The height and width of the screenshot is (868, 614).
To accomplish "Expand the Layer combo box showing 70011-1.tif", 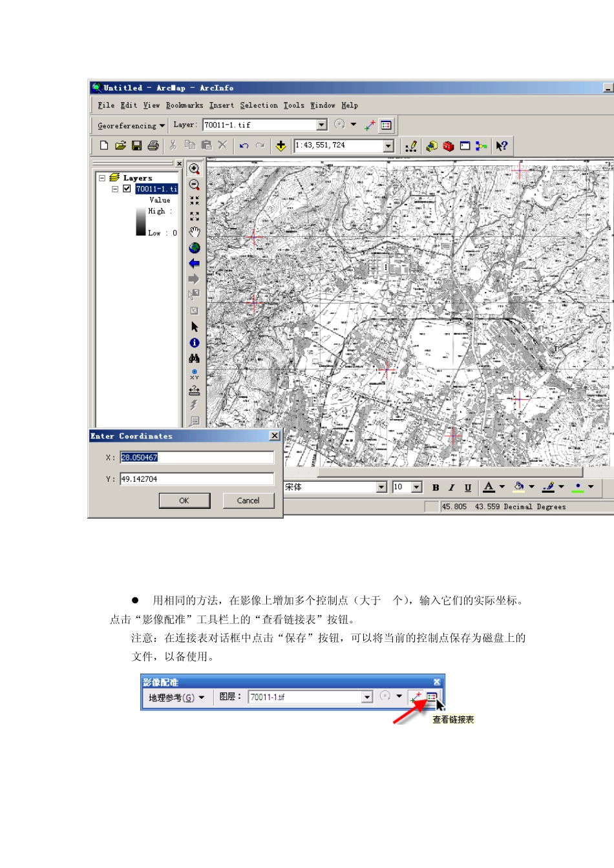I will tap(322, 125).
